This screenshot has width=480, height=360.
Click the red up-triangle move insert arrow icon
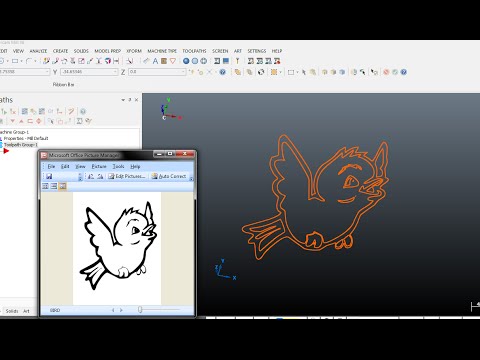pyautogui.click(x=21, y=121)
